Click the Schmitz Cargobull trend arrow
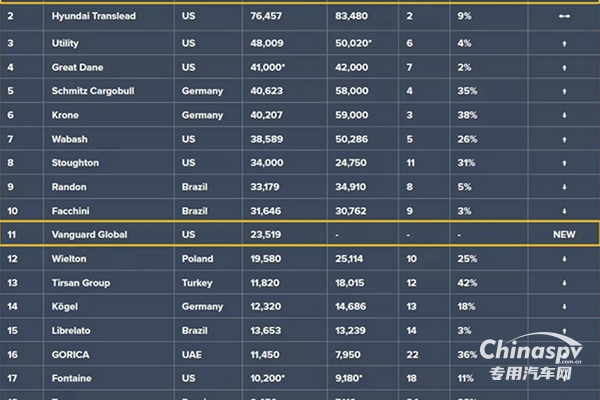 (565, 92)
